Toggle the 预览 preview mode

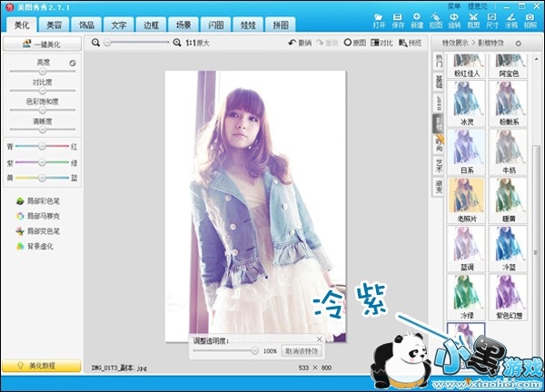click(408, 43)
